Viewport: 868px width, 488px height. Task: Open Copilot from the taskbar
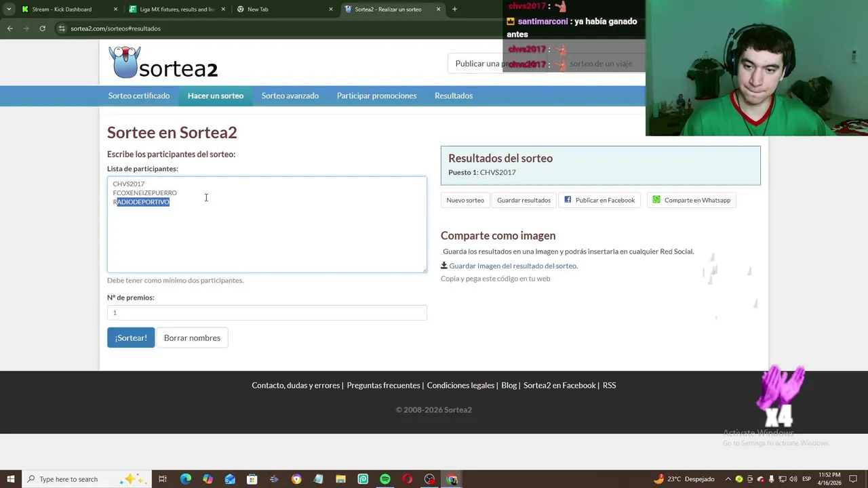[x=208, y=479]
